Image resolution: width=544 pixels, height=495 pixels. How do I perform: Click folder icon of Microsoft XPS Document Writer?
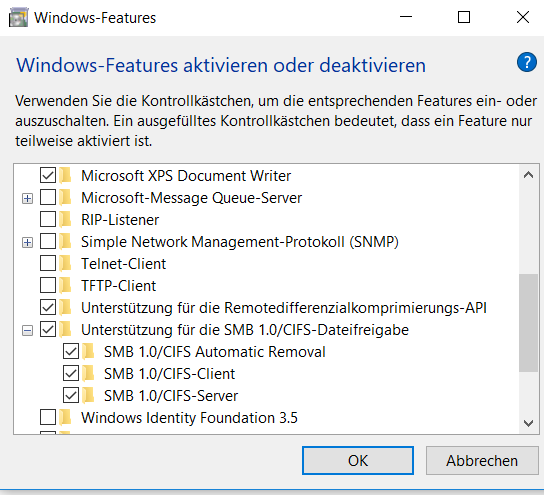pyautogui.click(x=65, y=176)
